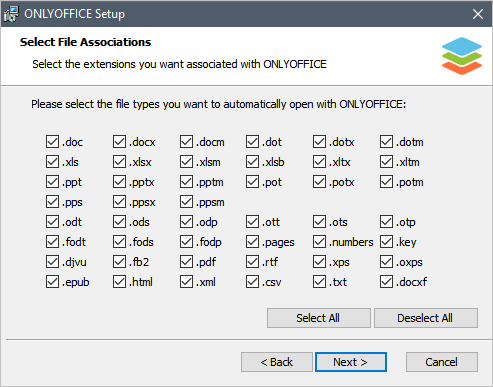
Task: Go to the next setup step
Action: 351,362
